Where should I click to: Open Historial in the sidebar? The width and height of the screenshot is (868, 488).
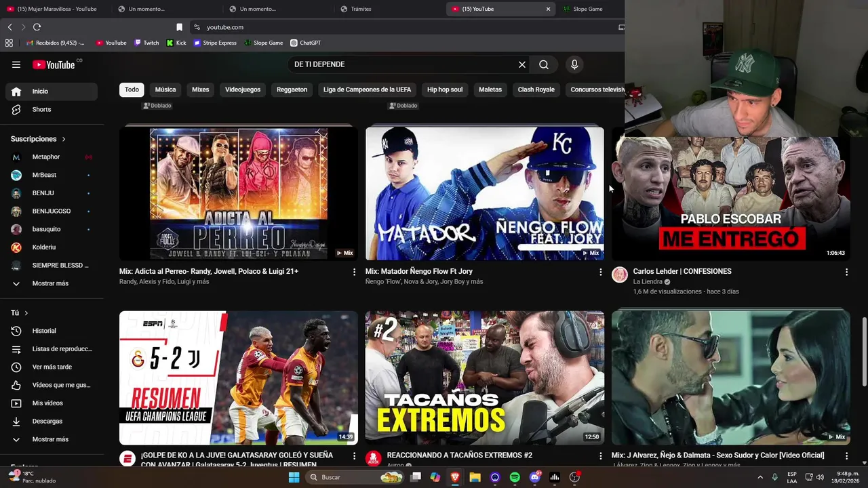pyautogui.click(x=52, y=331)
